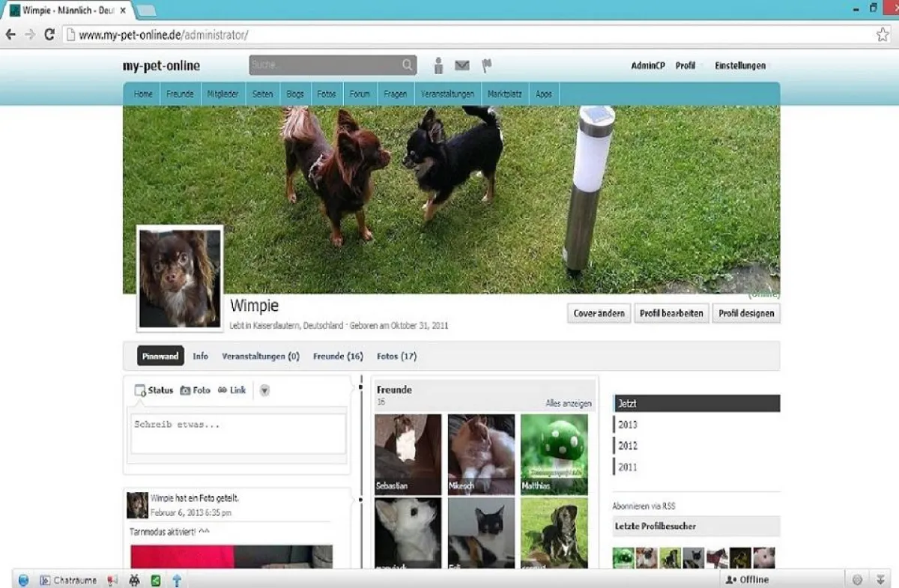Screen dimensions: 899x588
Task: Toggle Offline chat status
Action: 747,579
